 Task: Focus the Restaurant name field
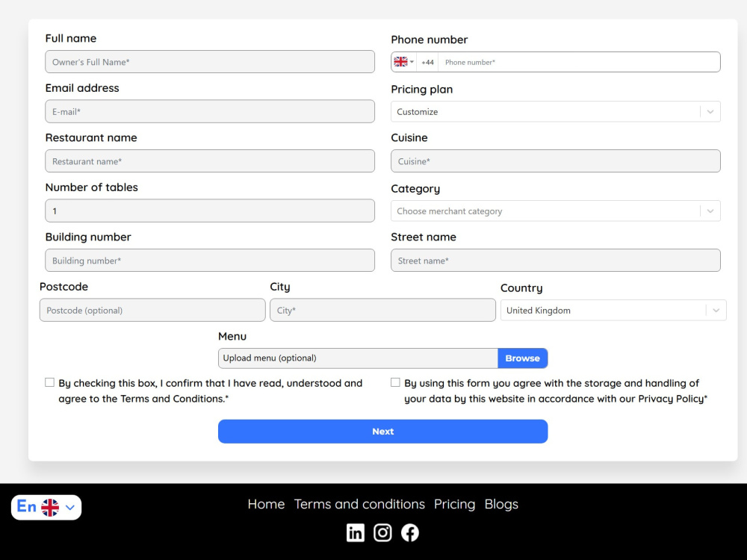[210, 161]
